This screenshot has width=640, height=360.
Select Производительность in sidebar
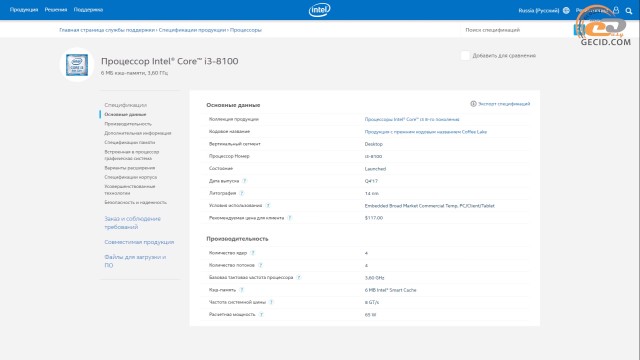point(128,124)
